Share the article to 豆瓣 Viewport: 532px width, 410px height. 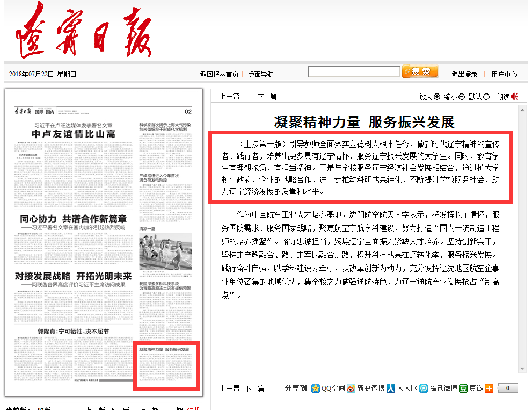[471, 388]
